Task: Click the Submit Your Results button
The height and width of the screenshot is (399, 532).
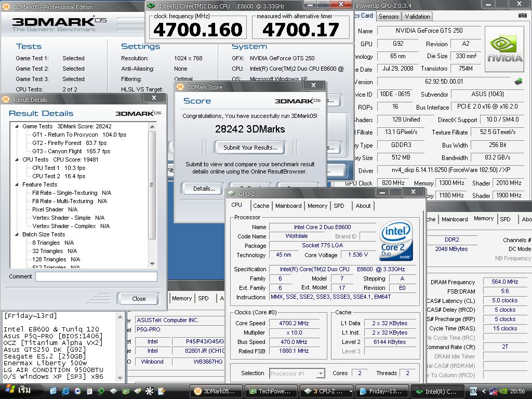Action: point(250,148)
